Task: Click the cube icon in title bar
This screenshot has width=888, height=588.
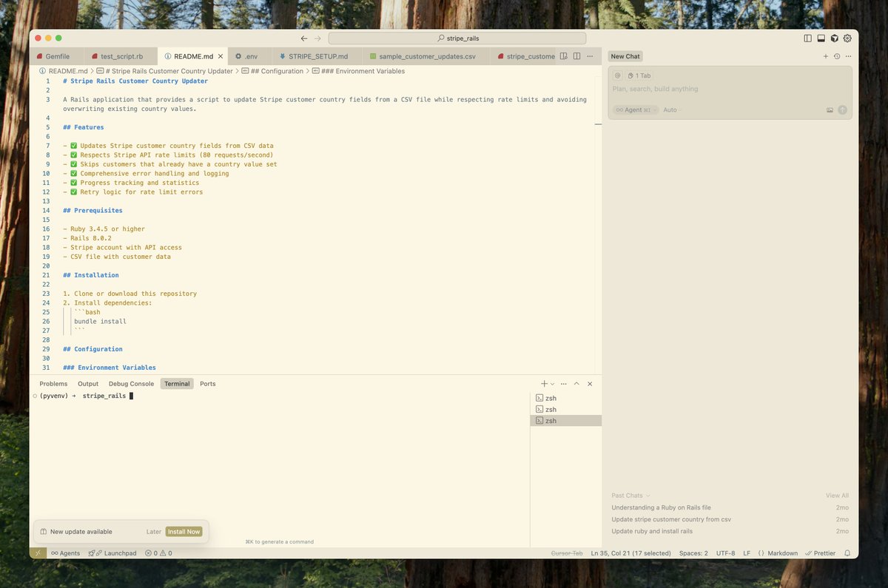Action: [834, 38]
